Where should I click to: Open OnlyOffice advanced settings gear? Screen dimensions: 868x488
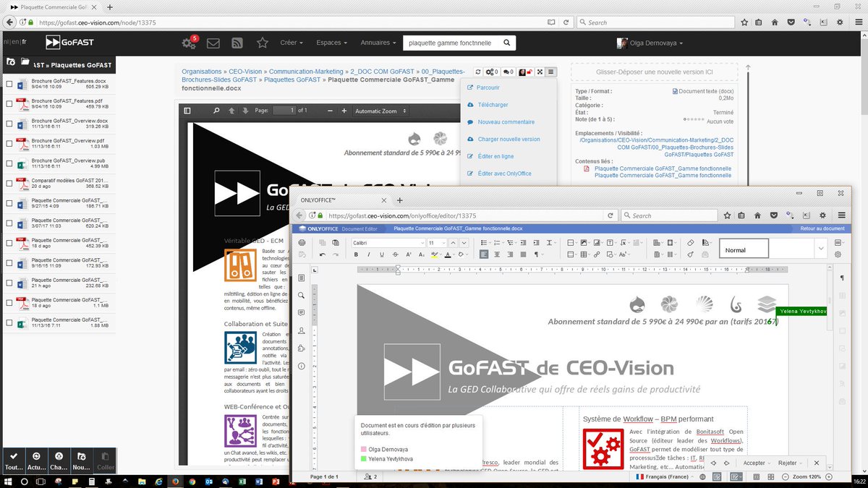(x=838, y=254)
